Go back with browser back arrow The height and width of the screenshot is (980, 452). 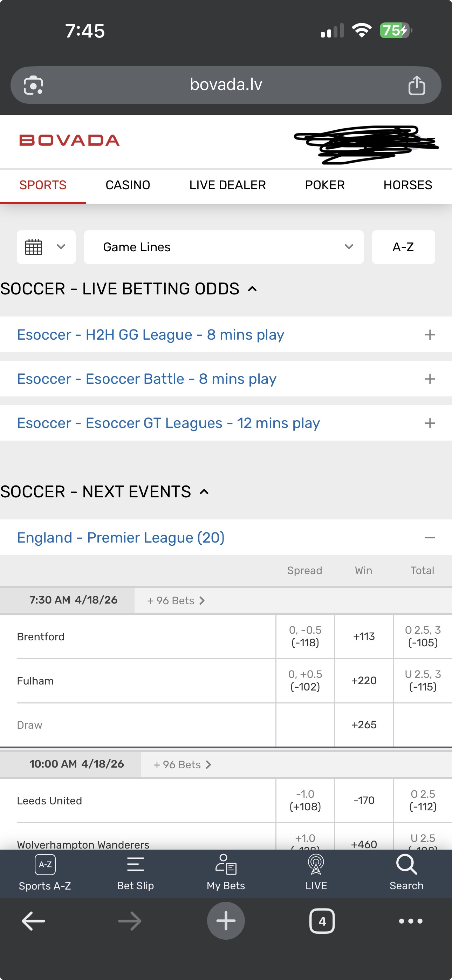[x=34, y=921]
